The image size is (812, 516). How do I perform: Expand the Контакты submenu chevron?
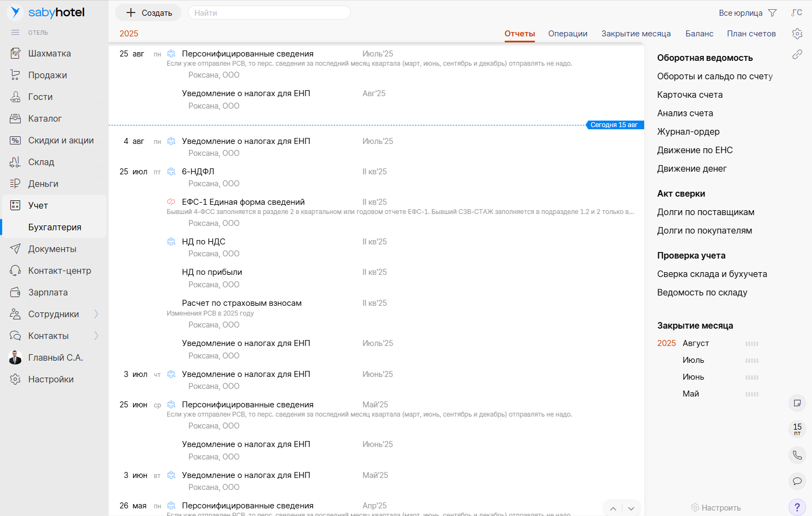(x=96, y=336)
